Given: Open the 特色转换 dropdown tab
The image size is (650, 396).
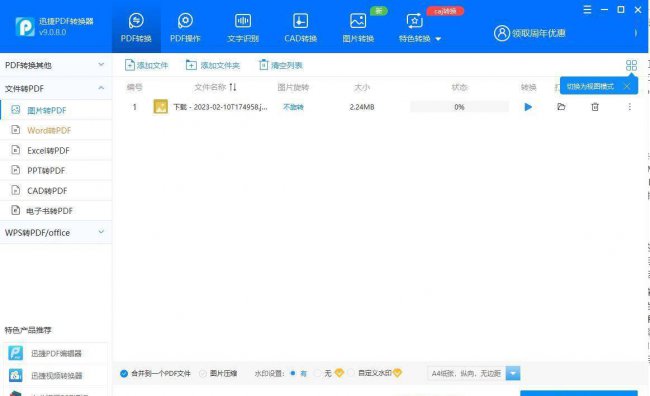Looking at the screenshot, I should coord(420,27).
